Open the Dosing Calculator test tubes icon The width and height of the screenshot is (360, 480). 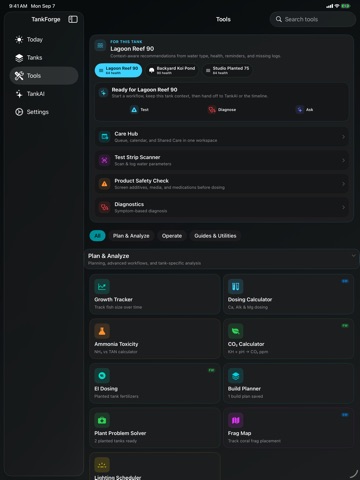(x=236, y=286)
